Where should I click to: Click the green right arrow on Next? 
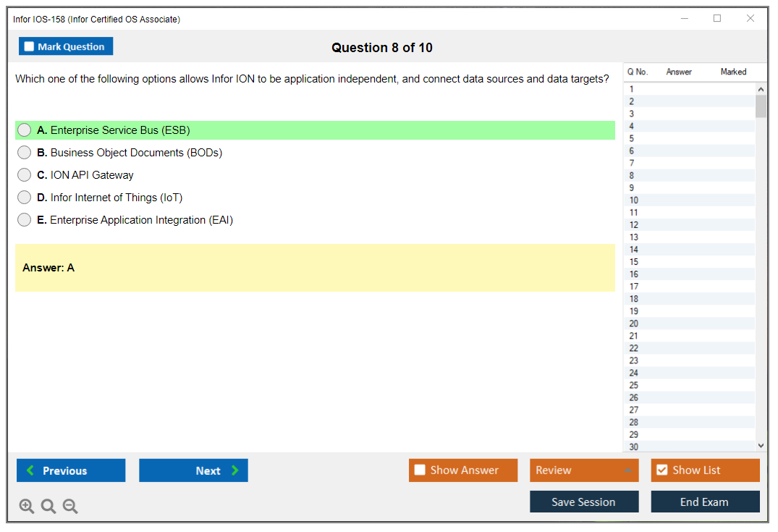point(235,470)
